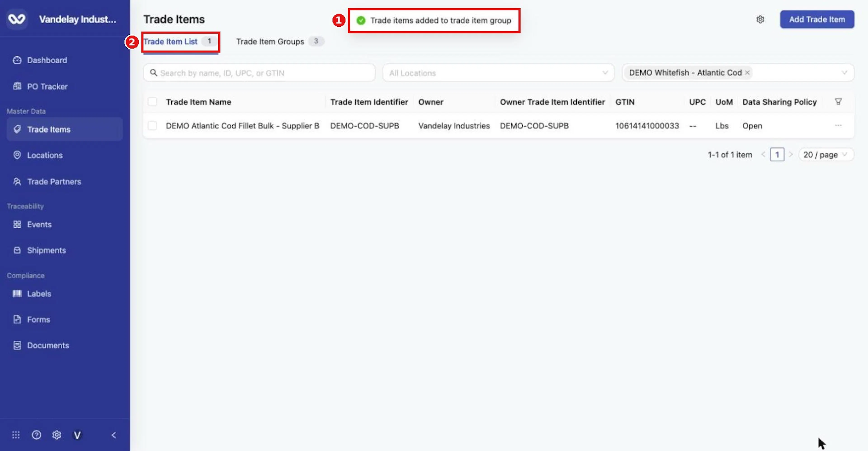Open PO Tracker in sidebar
The image size is (868, 451).
point(47,86)
